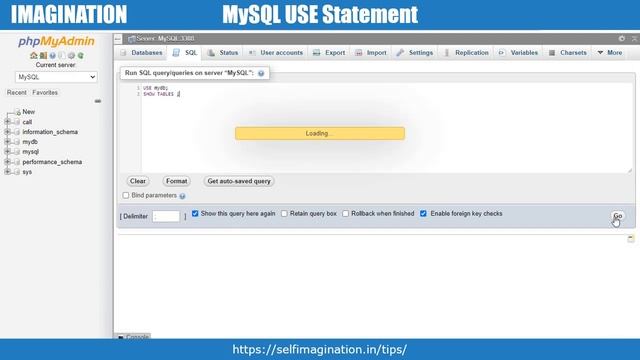Click the phpMyAdmin home icon
Screen dimensions: 640x360
[x=34, y=56]
